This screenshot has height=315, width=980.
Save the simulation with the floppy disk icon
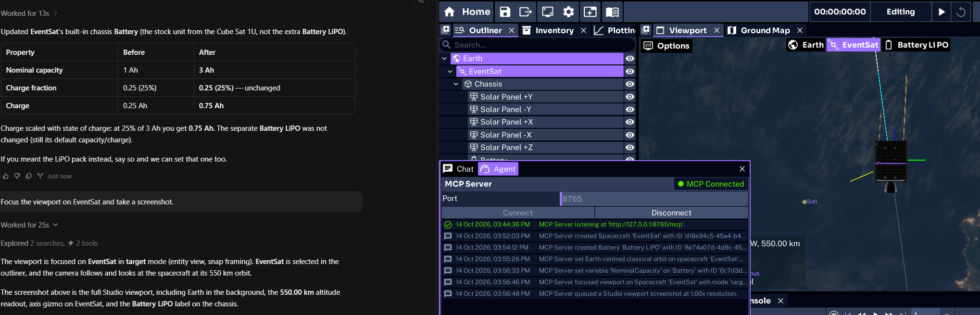505,12
